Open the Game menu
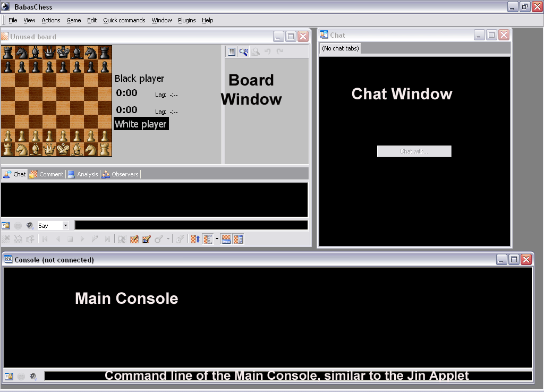Screen dimensions: 544x392 73,20
